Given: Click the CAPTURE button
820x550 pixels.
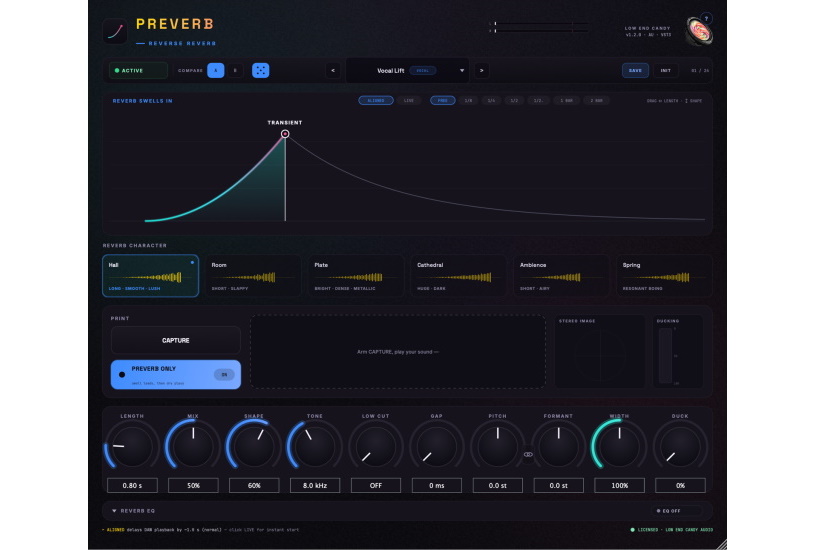Looking at the screenshot, I should coord(176,340).
